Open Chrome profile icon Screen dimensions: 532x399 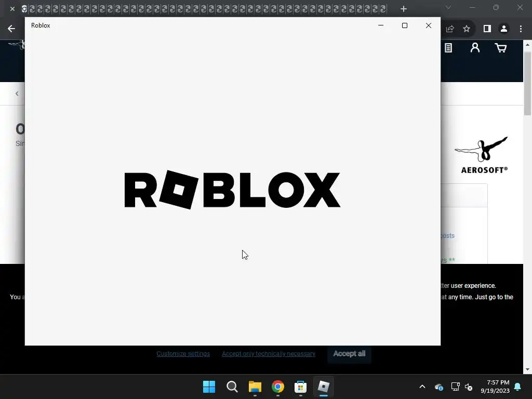click(x=504, y=29)
